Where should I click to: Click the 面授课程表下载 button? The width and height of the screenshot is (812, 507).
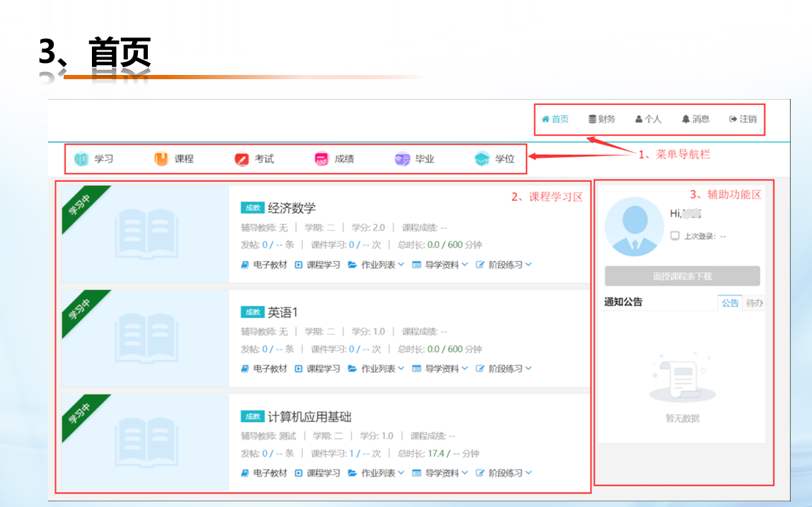tap(682, 276)
